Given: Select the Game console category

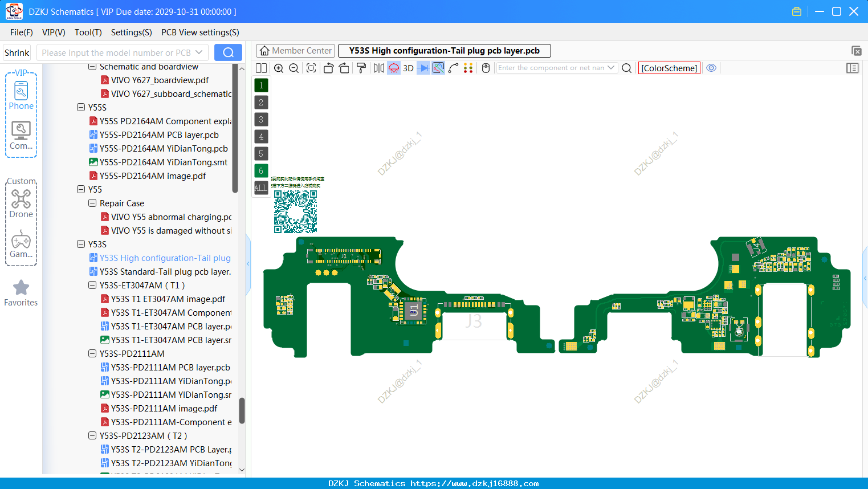Looking at the screenshot, I should pos(21,244).
